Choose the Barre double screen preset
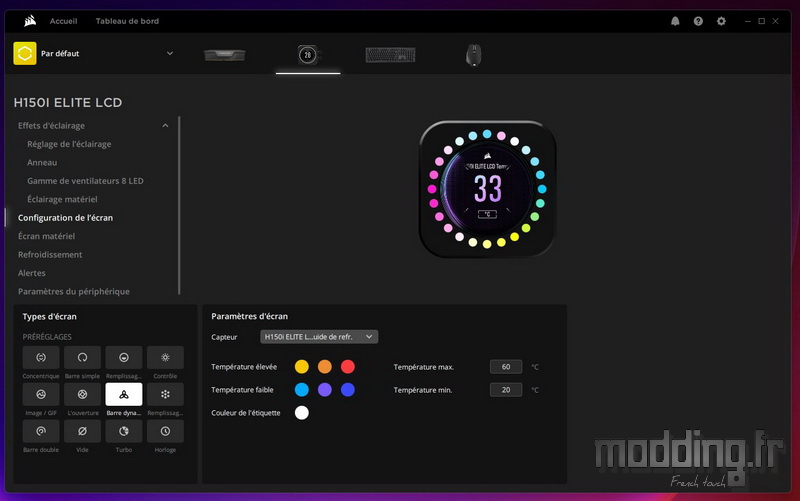The height and width of the screenshot is (501, 800). pos(41,431)
